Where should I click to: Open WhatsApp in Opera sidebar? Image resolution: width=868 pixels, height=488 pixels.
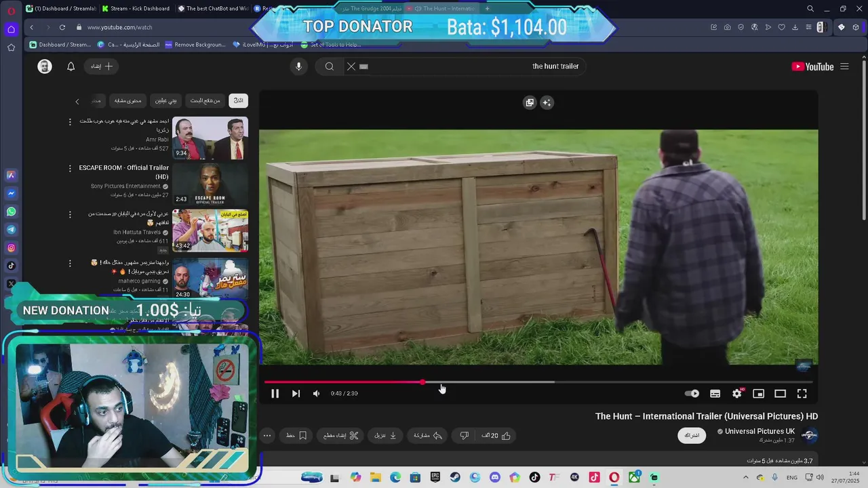[x=11, y=211]
